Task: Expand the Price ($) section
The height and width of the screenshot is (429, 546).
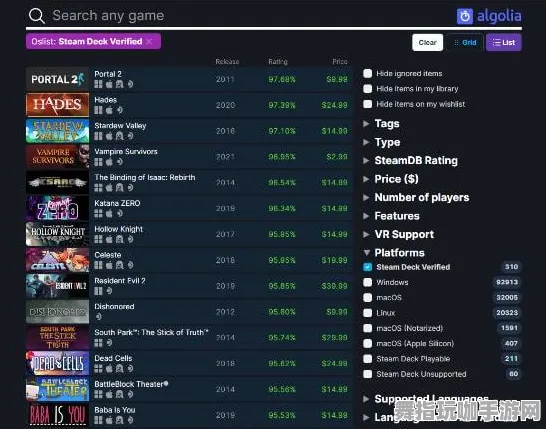Action: (391, 179)
